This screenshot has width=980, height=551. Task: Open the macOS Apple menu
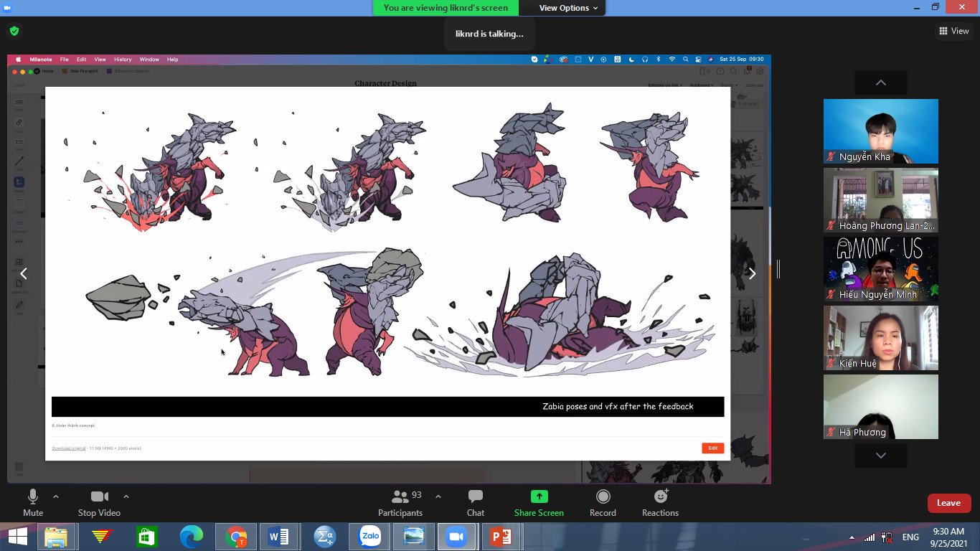pos(19,60)
